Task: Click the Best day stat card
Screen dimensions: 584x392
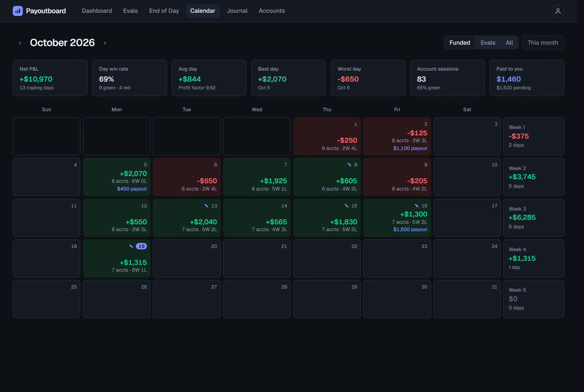Action: (288, 78)
